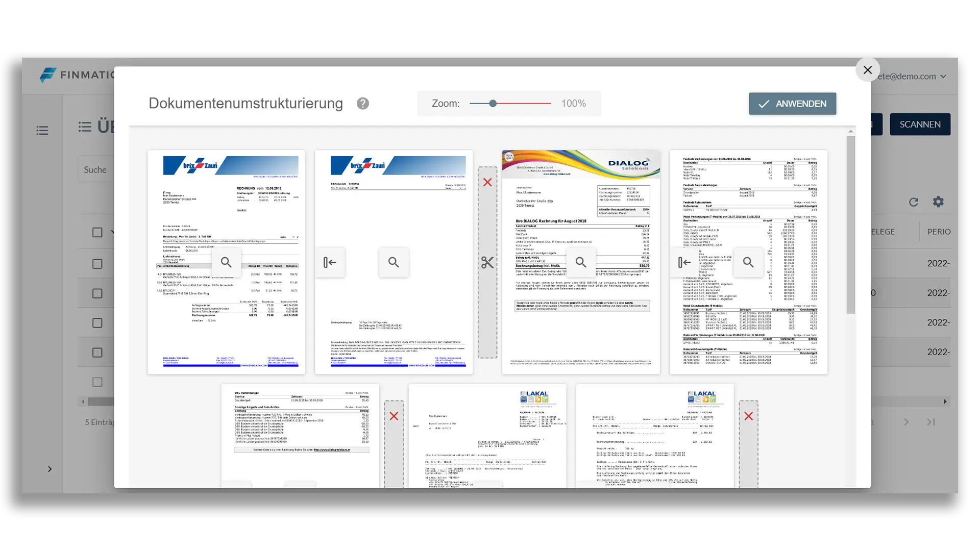Click the refresh icon in background table

click(914, 202)
